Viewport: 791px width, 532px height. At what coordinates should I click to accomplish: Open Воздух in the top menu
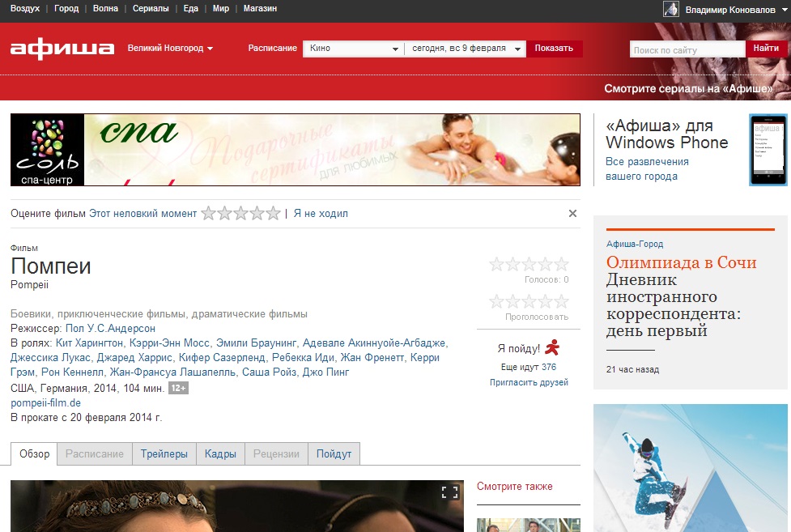(25, 9)
